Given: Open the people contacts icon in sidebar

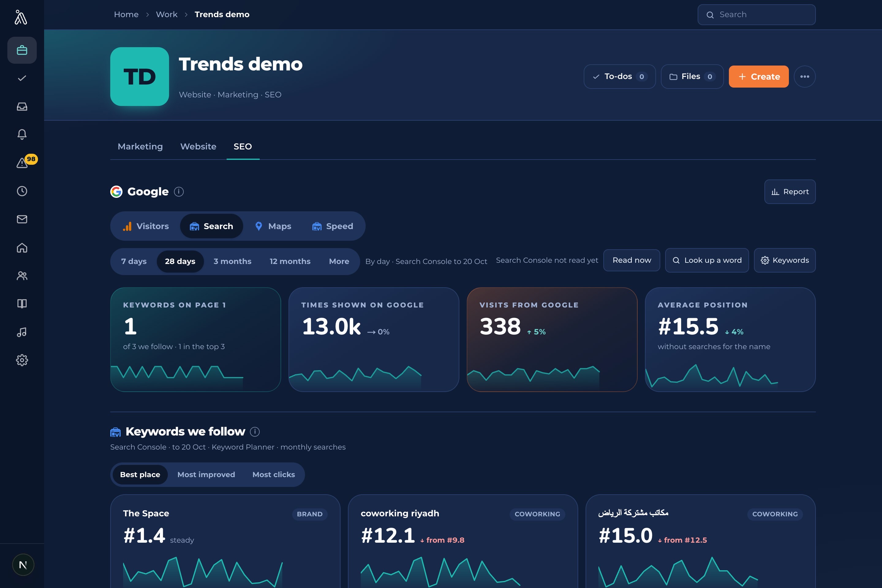Looking at the screenshot, I should 22,276.
